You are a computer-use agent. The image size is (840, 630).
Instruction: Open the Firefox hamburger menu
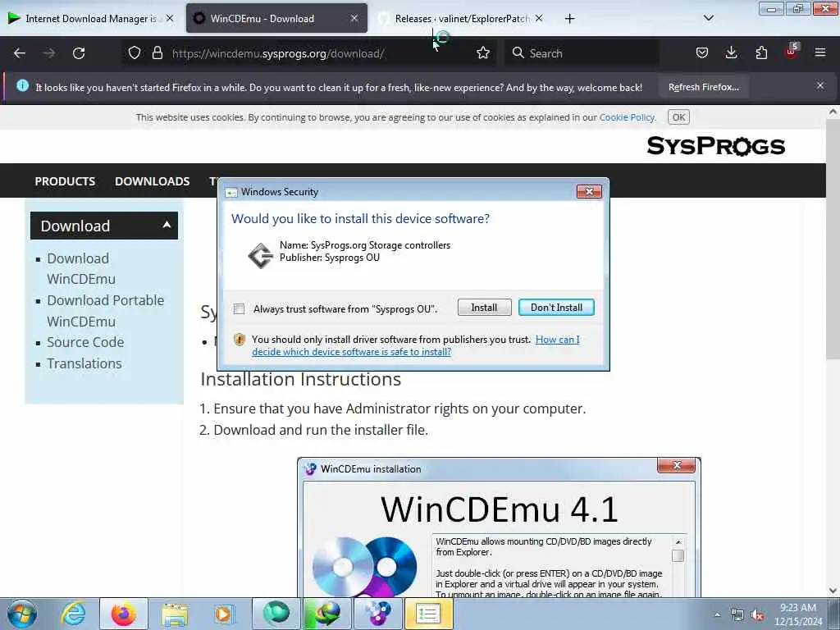pos(820,53)
